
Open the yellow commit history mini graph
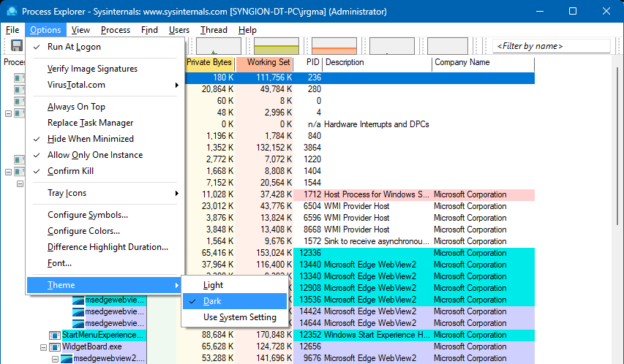277,46
